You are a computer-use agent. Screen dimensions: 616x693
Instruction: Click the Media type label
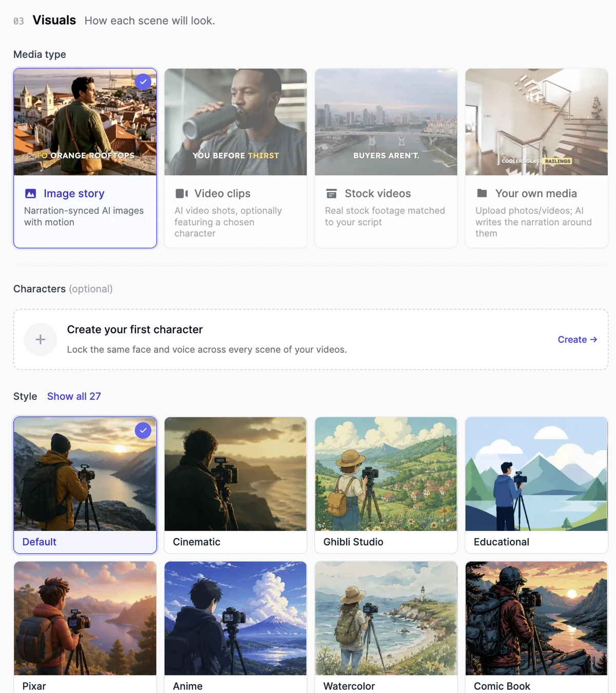tap(40, 54)
